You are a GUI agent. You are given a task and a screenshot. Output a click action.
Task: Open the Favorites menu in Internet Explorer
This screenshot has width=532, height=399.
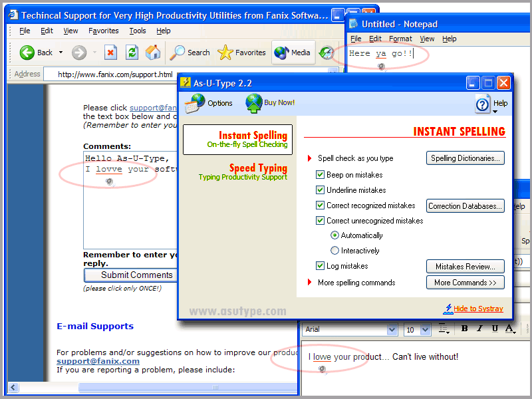coord(104,31)
